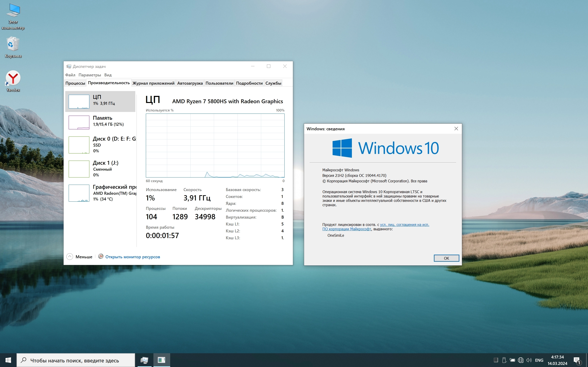
Task: Click the resource monitor icon
Action: click(x=101, y=256)
